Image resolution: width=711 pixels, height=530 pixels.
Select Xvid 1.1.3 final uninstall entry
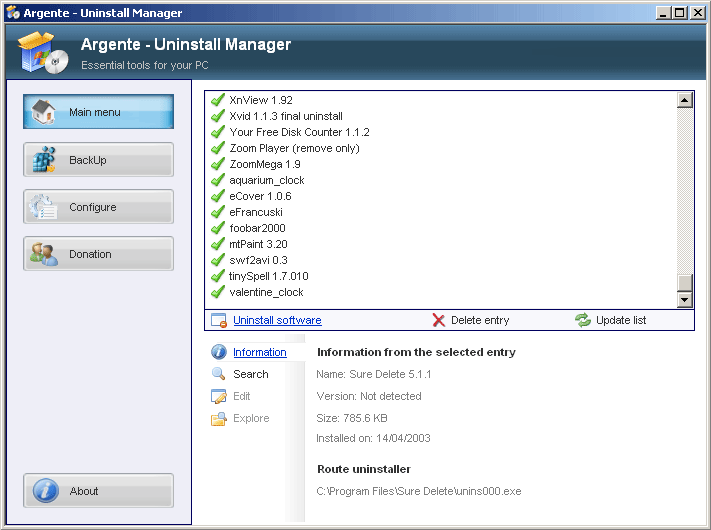click(x=286, y=116)
